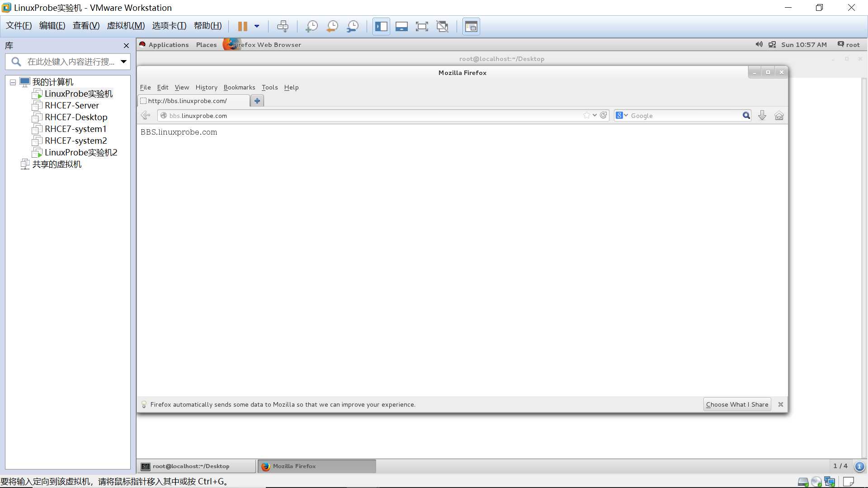Open the root user menu
This screenshot has width=868, height=488.
[849, 45]
